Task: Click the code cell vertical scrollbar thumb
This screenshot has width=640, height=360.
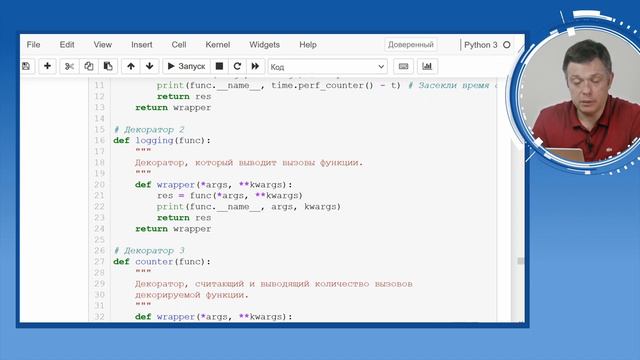Action: click(x=520, y=261)
